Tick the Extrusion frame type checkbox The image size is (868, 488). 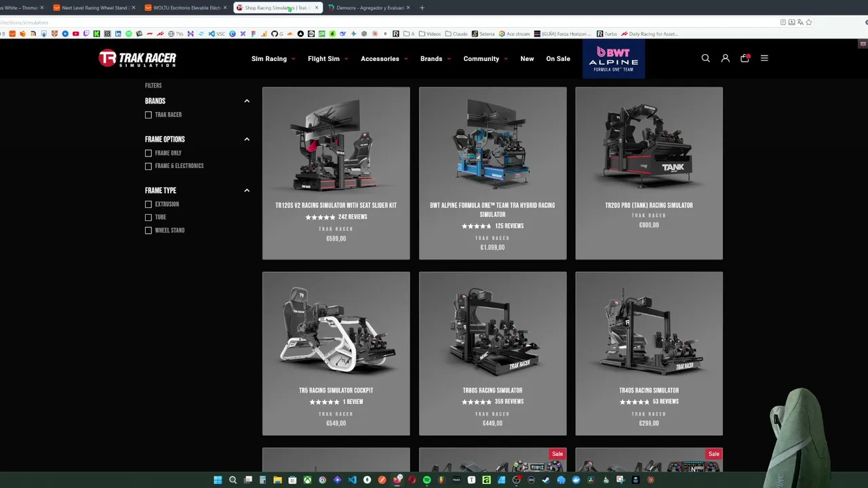[x=149, y=204]
